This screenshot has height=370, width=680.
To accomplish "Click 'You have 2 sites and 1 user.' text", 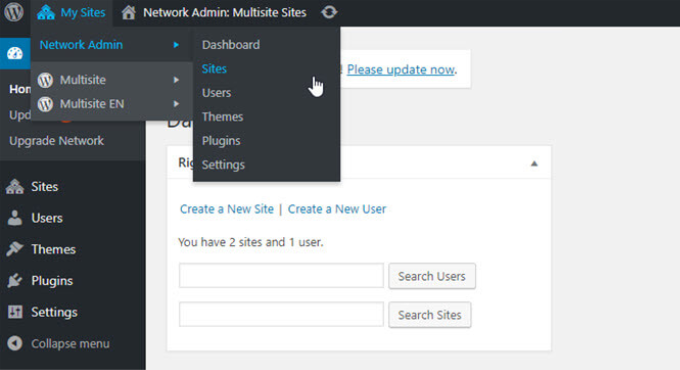I will (251, 242).
